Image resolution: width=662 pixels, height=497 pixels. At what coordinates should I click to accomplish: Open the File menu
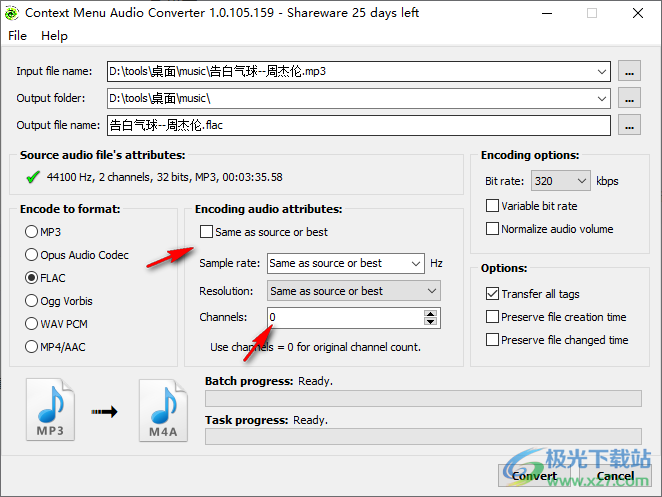(17, 36)
